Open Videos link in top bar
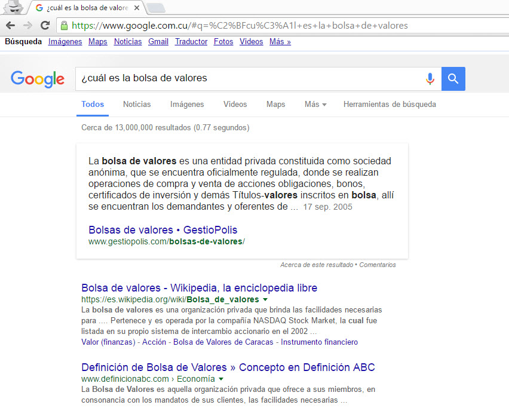Image resolution: width=509 pixels, height=420 pixels. click(x=252, y=42)
